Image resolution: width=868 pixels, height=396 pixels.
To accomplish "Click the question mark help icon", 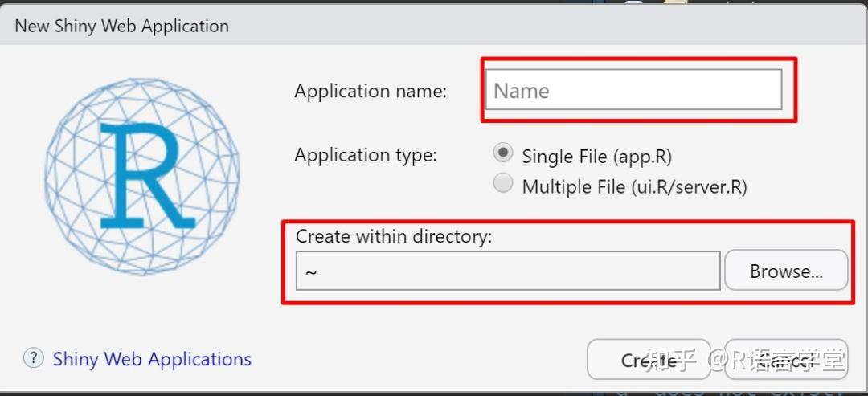I will point(33,358).
